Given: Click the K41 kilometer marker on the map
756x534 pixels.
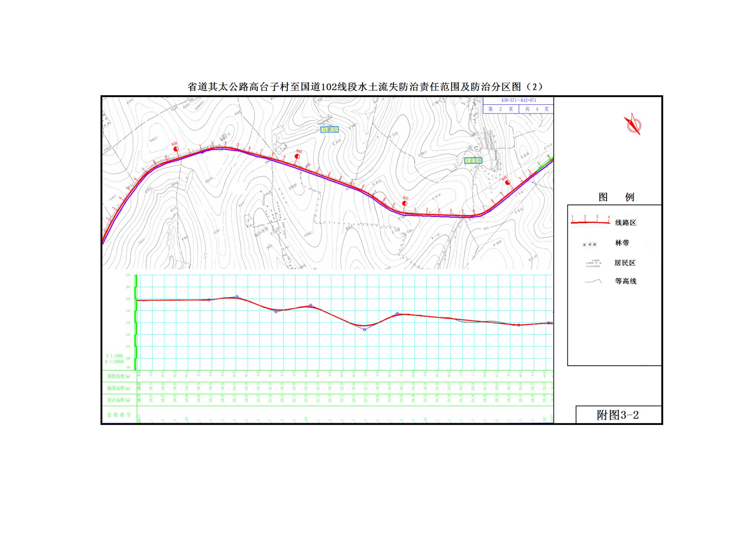Looking at the screenshot, I should pyautogui.click(x=405, y=203).
